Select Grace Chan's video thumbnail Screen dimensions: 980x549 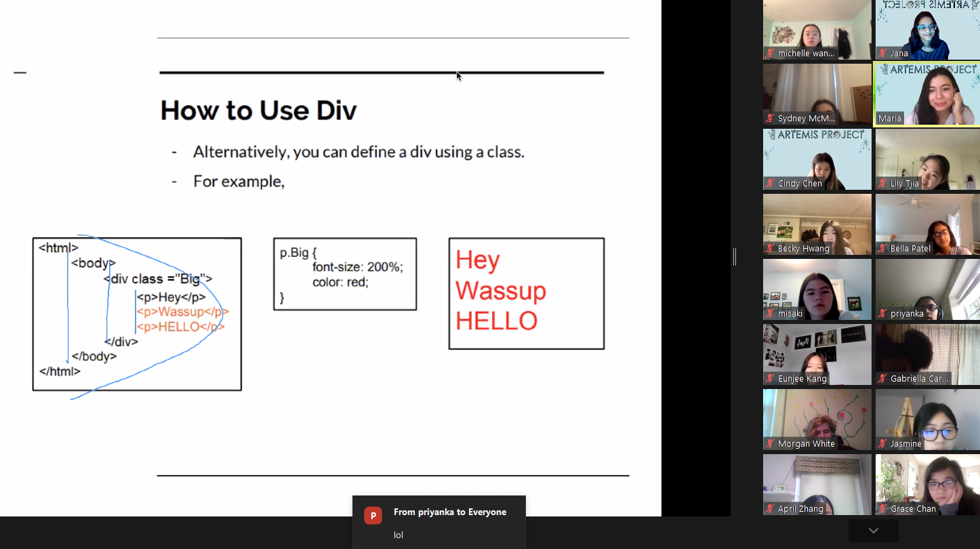coord(928,485)
